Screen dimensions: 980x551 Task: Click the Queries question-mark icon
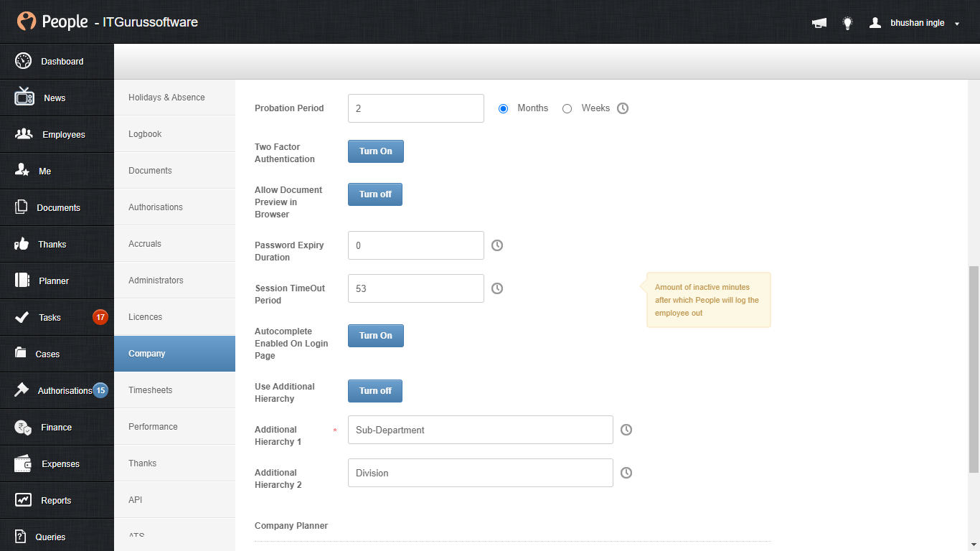(x=21, y=537)
